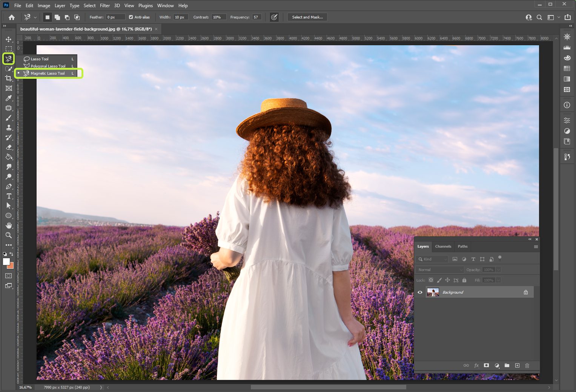The width and height of the screenshot is (576, 392).
Task: Select the Hand tool
Action: pos(9,225)
